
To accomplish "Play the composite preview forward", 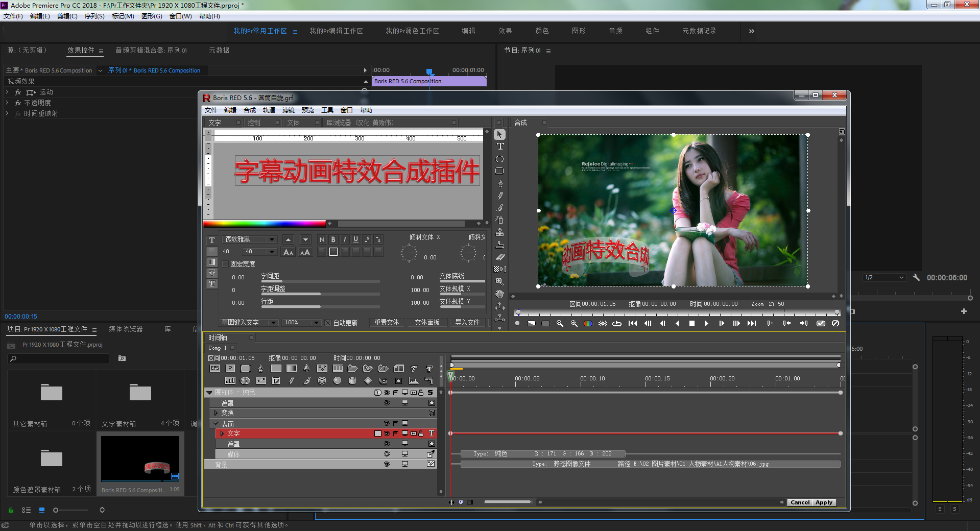I will 706,323.
